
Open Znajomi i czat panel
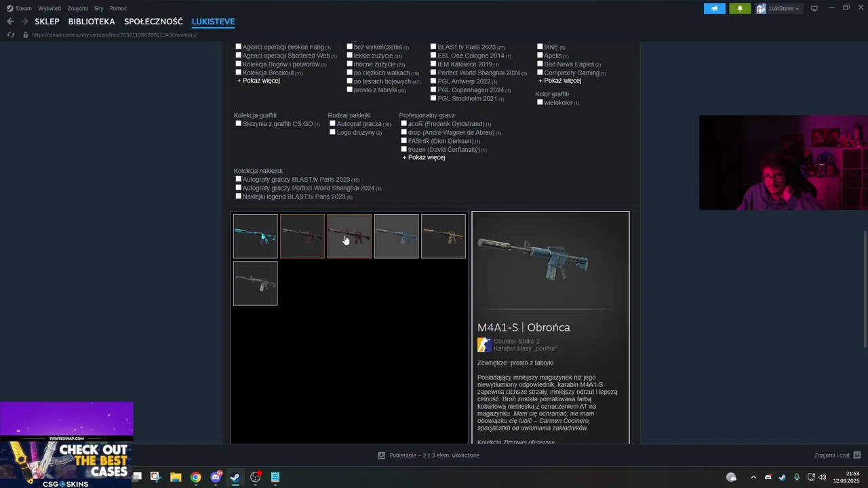pos(837,455)
